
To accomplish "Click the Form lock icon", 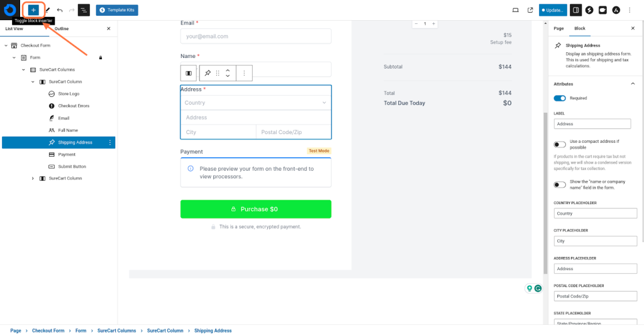I will point(101,57).
